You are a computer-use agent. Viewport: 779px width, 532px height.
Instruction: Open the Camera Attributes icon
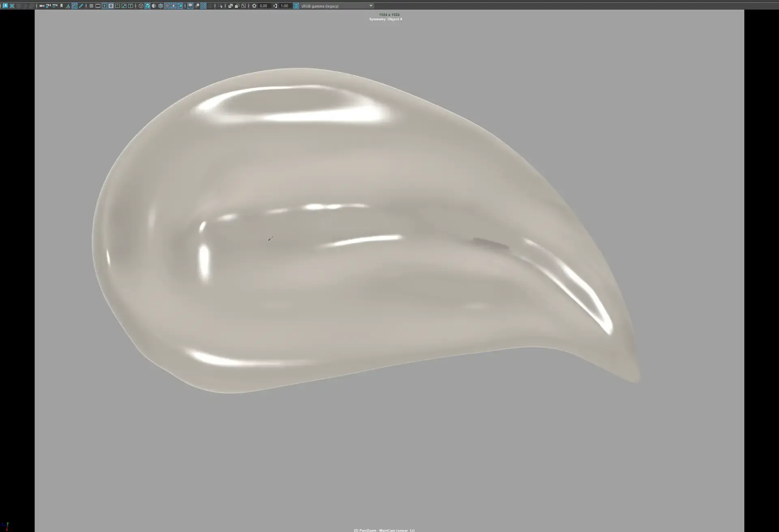(55, 6)
